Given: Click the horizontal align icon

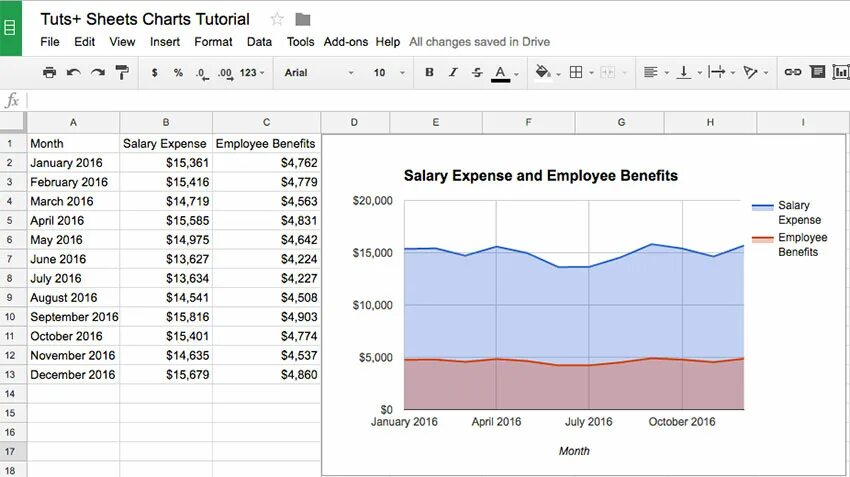Looking at the screenshot, I should coord(651,72).
